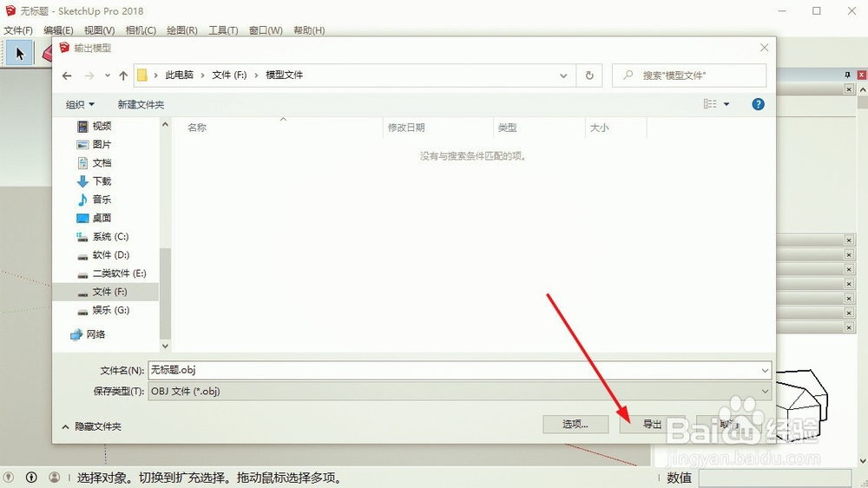Open the 相机(C) menu
Screen dimensions: 868x488
141,30
